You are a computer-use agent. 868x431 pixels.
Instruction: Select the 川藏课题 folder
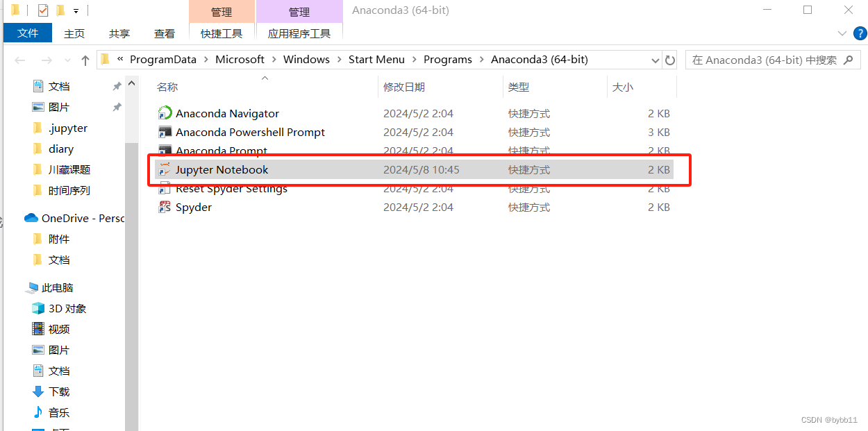[69, 169]
